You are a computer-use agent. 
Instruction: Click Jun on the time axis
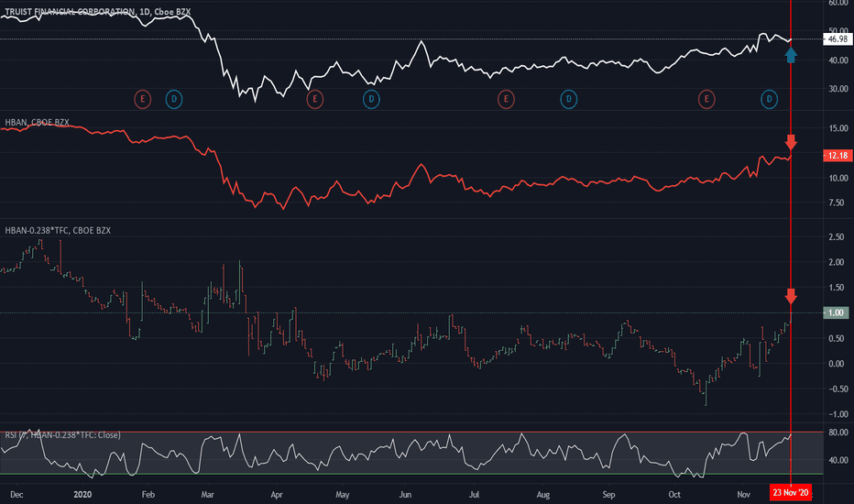pos(405,495)
